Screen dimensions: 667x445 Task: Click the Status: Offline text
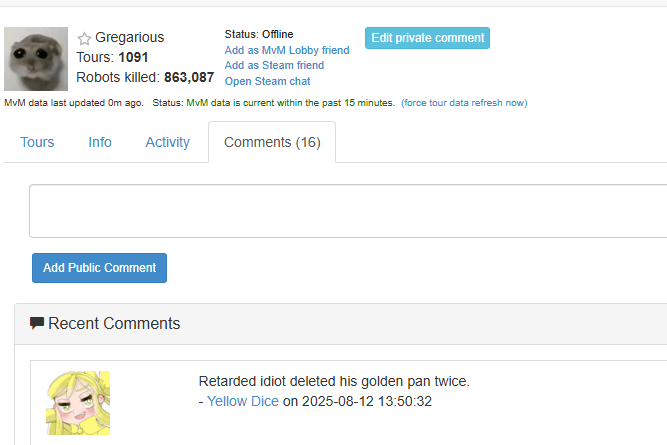(x=259, y=34)
